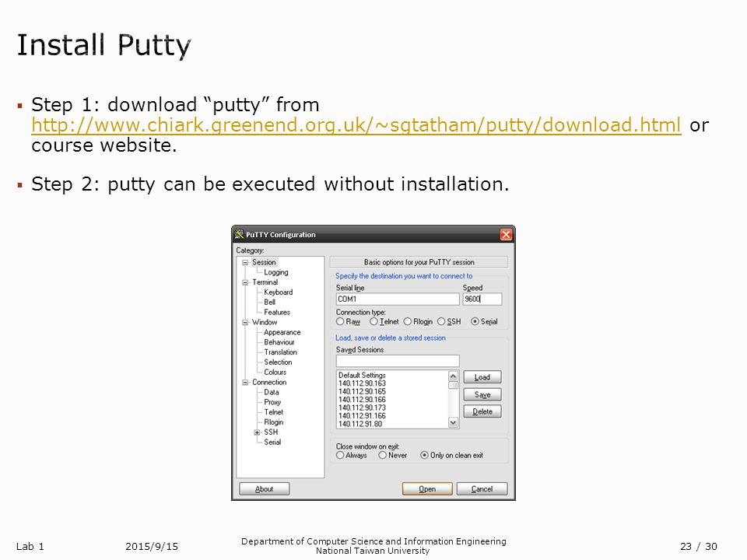This screenshot has width=747, height=560.
Task: Expand the SSH tree node
Action: click(x=257, y=432)
